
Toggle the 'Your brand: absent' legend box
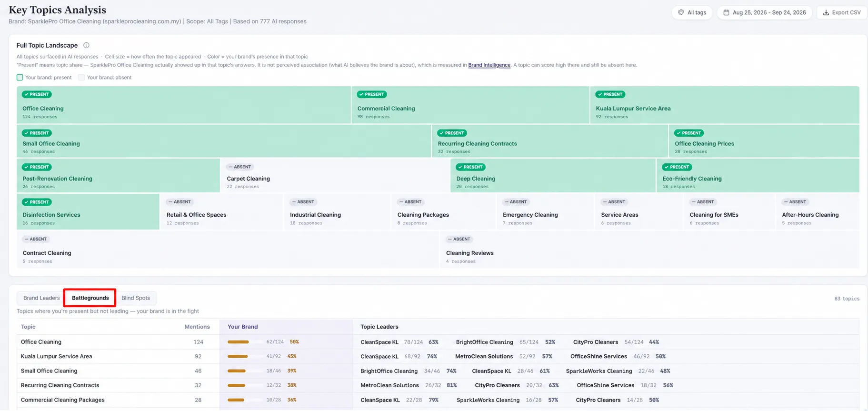tap(81, 77)
